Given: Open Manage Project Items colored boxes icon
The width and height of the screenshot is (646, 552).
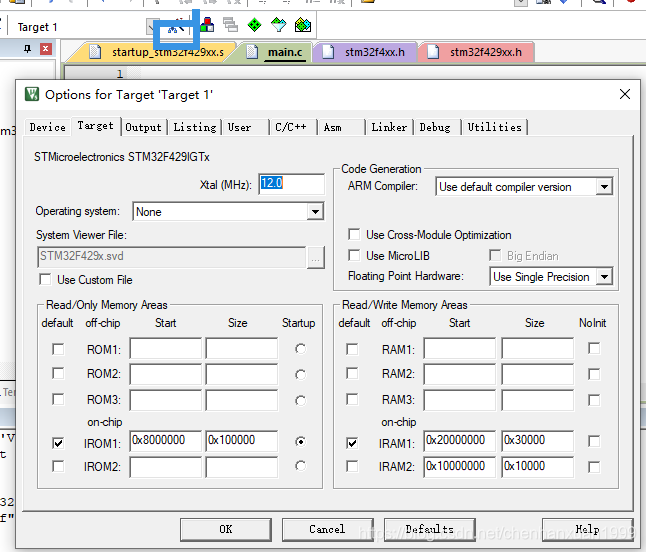Looking at the screenshot, I should [207, 25].
